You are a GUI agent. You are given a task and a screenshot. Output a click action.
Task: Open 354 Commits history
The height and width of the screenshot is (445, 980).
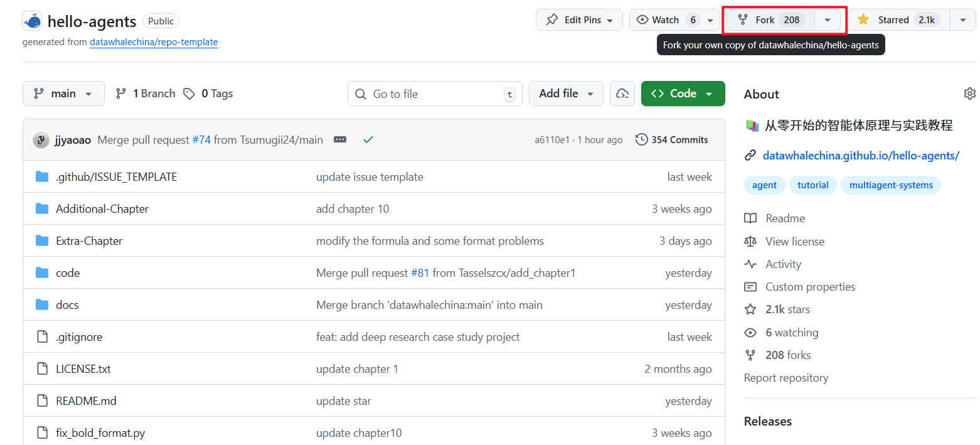pyautogui.click(x=672, y=139)
